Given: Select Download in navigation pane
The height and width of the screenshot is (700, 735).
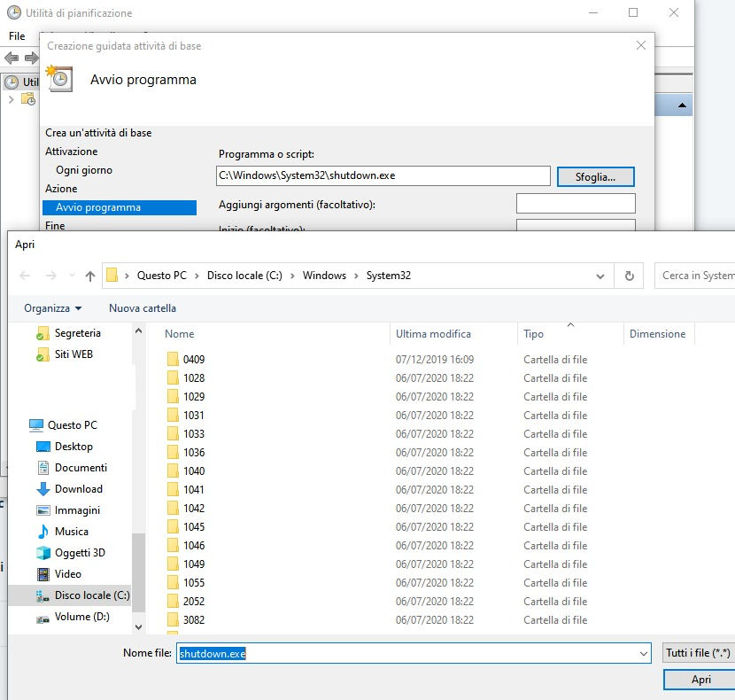Looking at the screenshot, I should click(x=69, y=489).
